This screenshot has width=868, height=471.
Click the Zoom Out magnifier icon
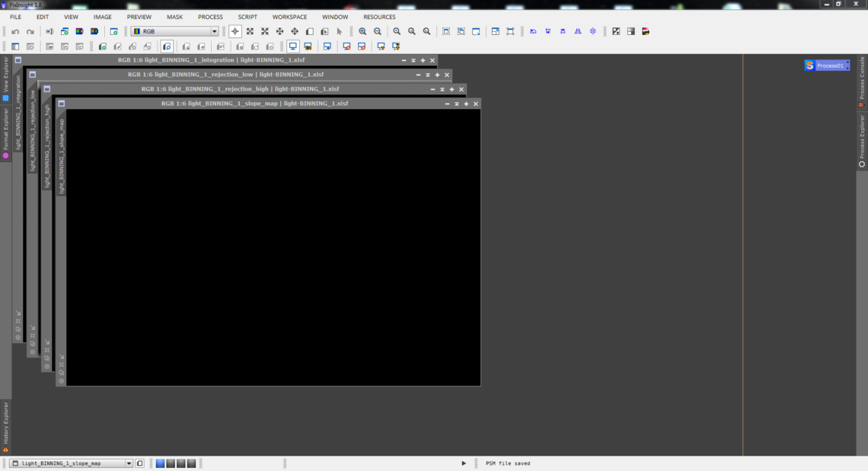click(x=378, y=32)
